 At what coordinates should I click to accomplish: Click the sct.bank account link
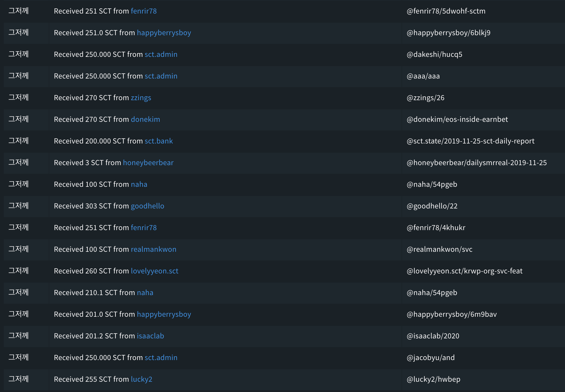[x=159, y=141]
